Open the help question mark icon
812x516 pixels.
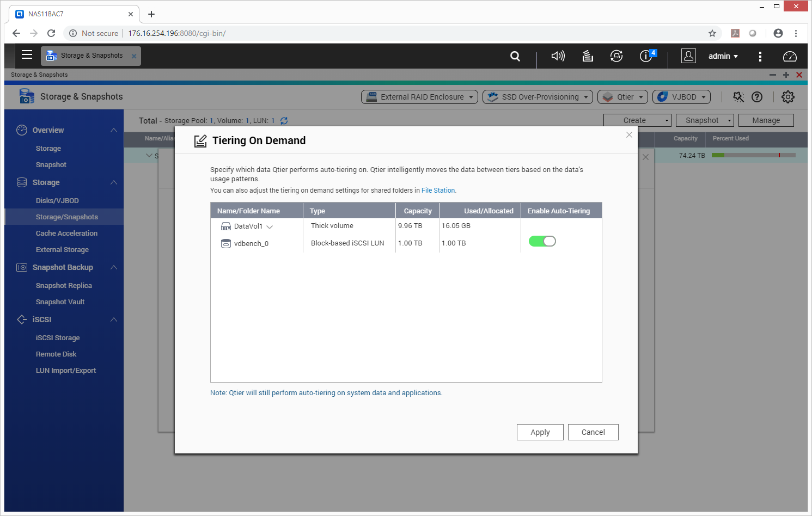click(x=757, y=97)
